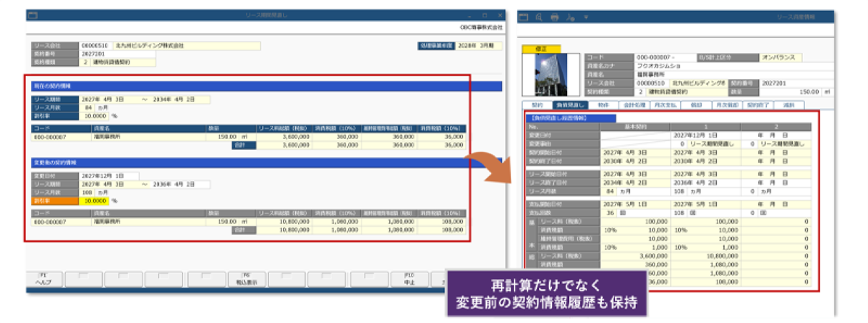Switch to the 会計処理 tab
The image size is (868, 323).
click(634, 105)
